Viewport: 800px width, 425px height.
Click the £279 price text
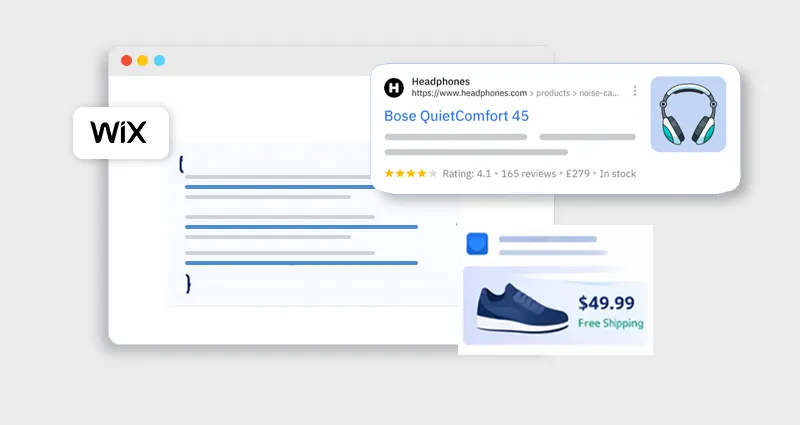tap(578, 174)
